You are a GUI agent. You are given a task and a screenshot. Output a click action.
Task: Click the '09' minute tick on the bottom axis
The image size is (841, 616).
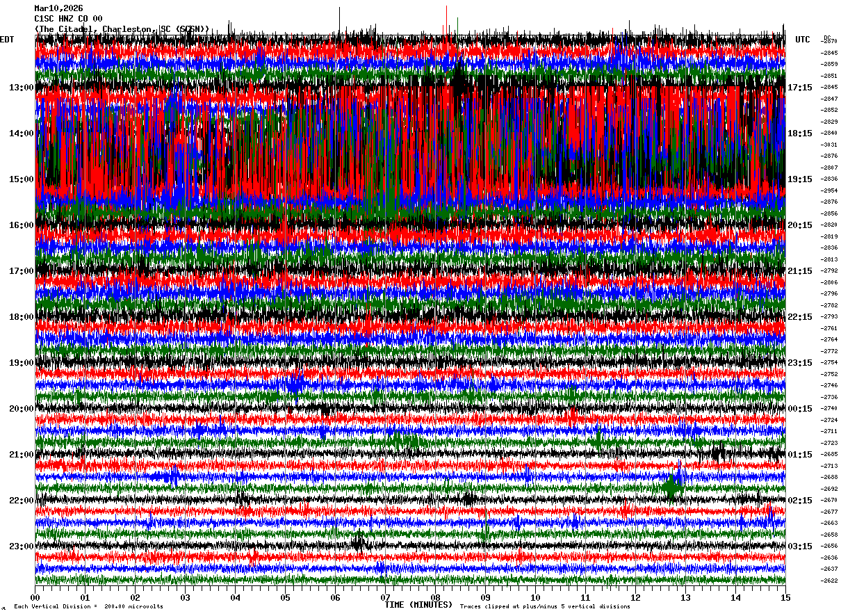(x=486, y=597)
